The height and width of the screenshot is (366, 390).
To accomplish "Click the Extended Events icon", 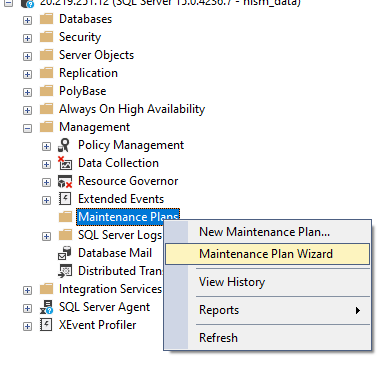I will pos(65,199).
